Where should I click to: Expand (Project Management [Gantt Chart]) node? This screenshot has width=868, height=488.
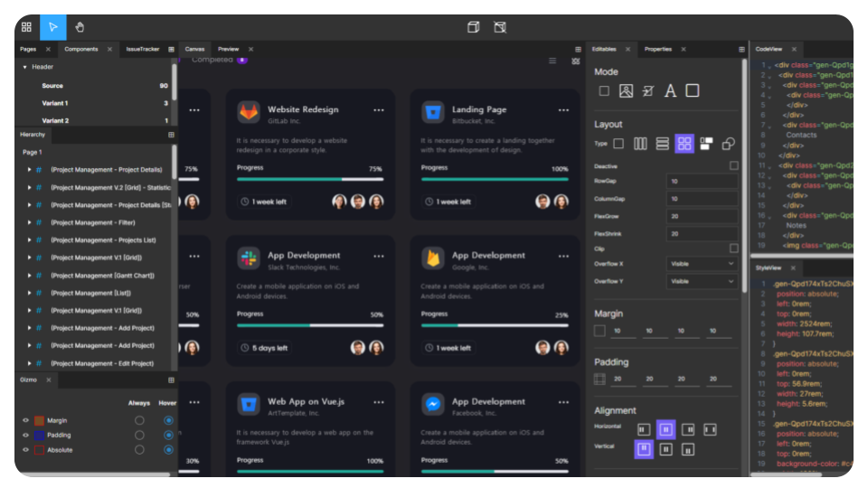click(29, 275)
